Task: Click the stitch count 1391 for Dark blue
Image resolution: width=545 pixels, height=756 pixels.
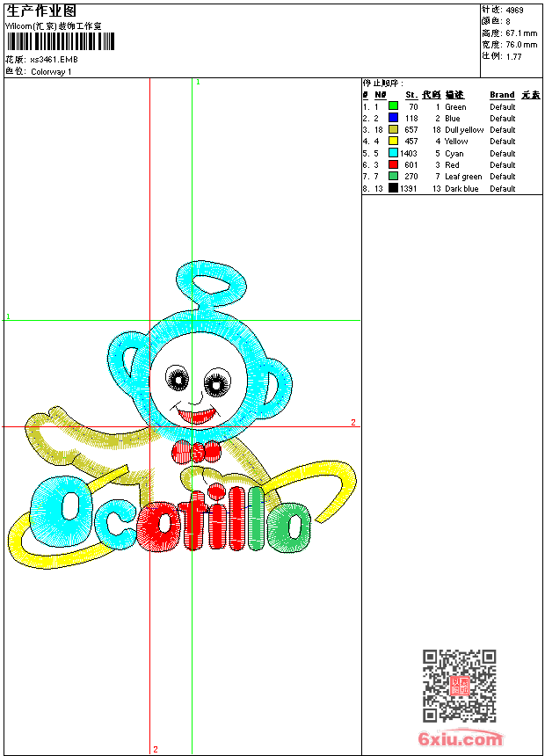Action: click(409, 188)
